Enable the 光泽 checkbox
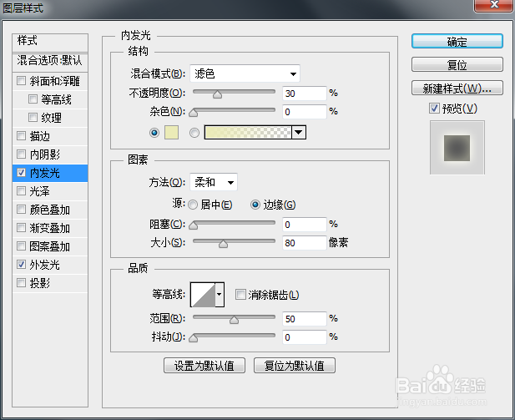Image resolution: width=515 pixels, height=420 pixels. [x=22, y=191]
